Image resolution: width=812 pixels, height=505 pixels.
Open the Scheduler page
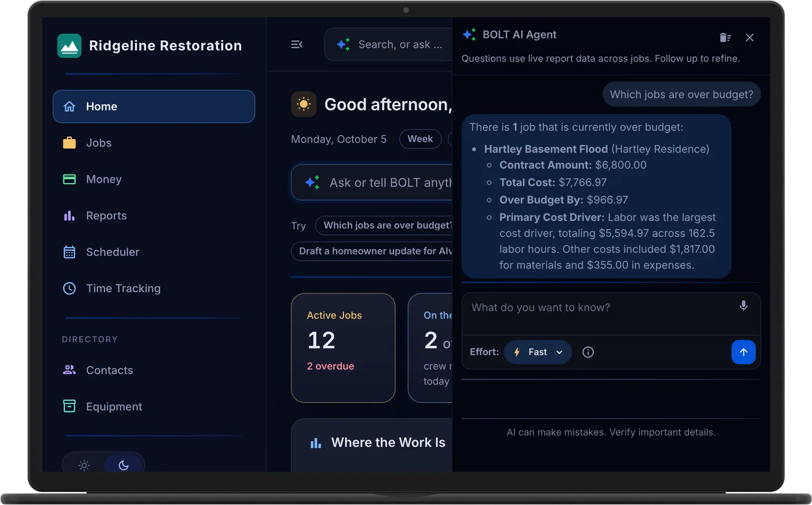154,252
